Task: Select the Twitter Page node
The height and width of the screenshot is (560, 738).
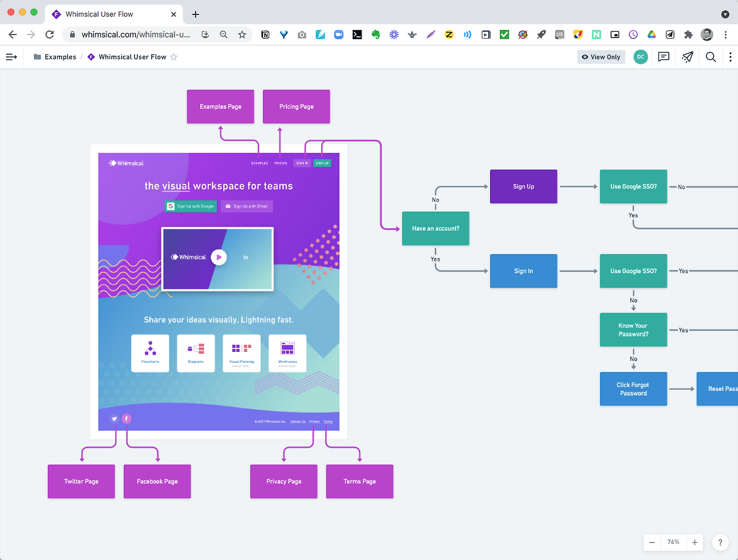Action: pyautogui.click(x=81, y=482)
